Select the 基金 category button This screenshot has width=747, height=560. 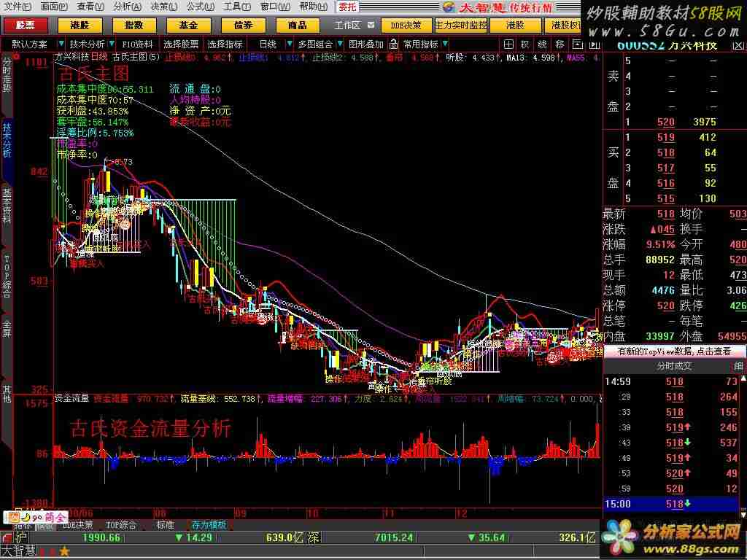pos(188,26)
